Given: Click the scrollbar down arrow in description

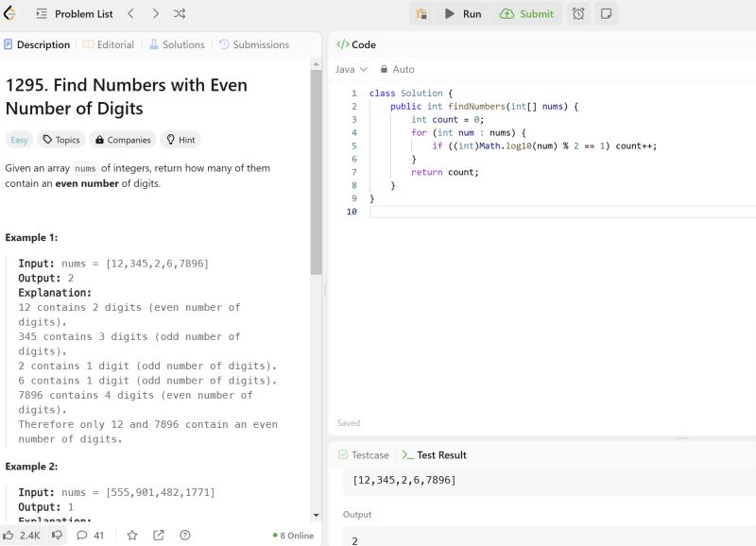Looking at the screenshot, I should (316, 515).
